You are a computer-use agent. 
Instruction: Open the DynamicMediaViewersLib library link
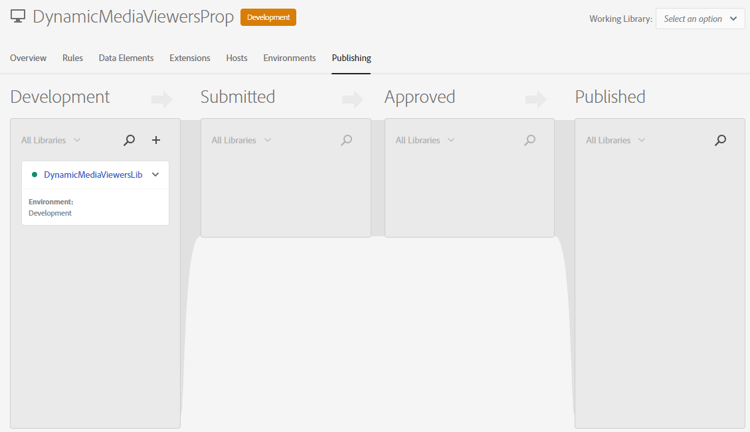pos(93,175)
